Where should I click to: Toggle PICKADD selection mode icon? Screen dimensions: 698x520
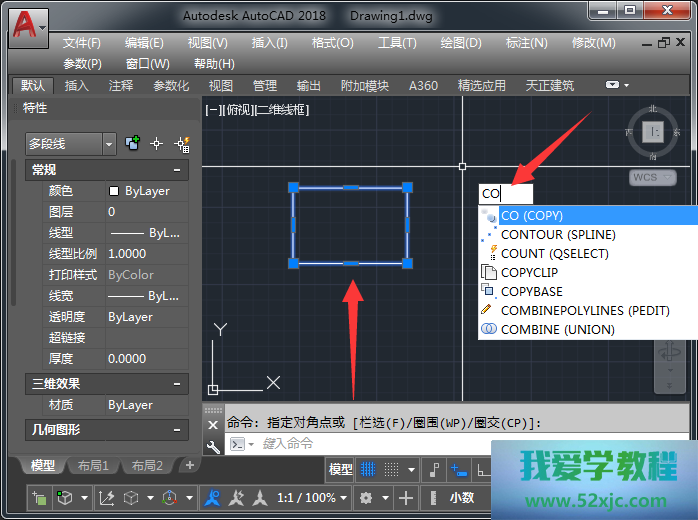pyautogui.click(x=132, y=144)
